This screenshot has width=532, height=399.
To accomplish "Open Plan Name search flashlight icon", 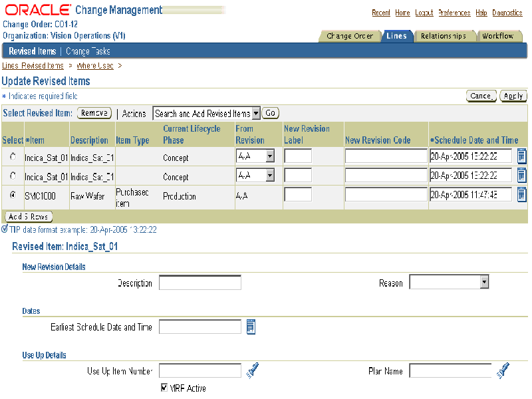I will point(503,370).
